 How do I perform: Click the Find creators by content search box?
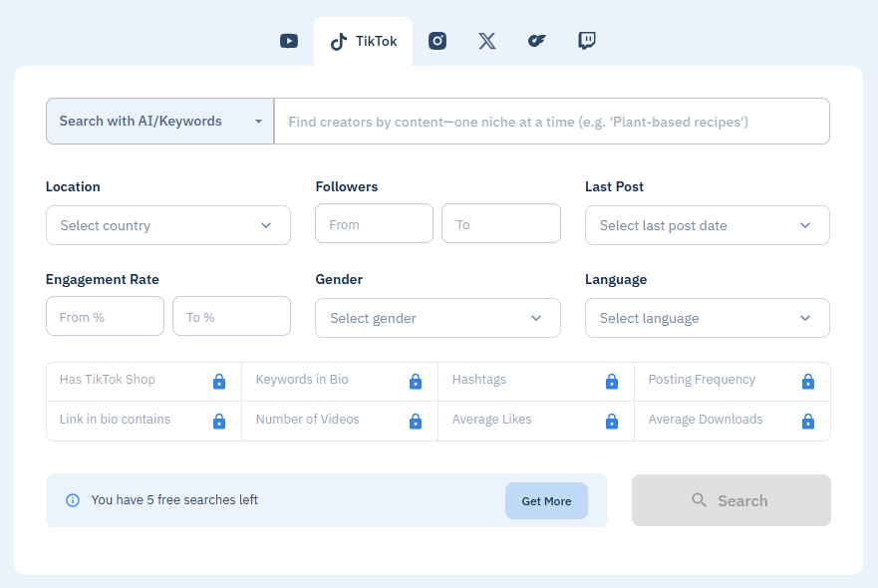[551, 122]
